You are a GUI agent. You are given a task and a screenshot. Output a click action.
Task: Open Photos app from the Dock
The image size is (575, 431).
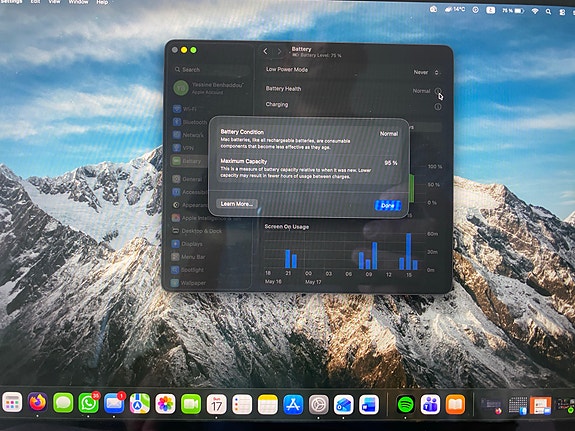[165, 404]
